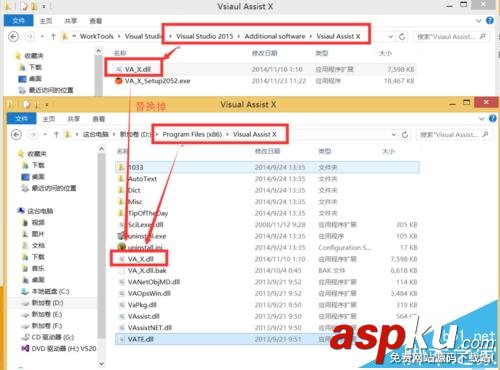The image size is (500, 370).
Task: Click WorkTools in the top address bar
Action: 97,36
